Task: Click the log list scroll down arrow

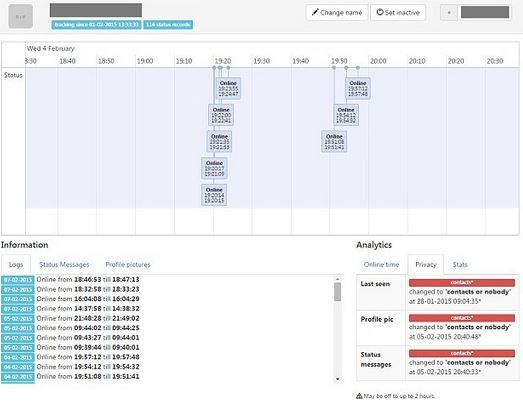Action: point(338,379)
